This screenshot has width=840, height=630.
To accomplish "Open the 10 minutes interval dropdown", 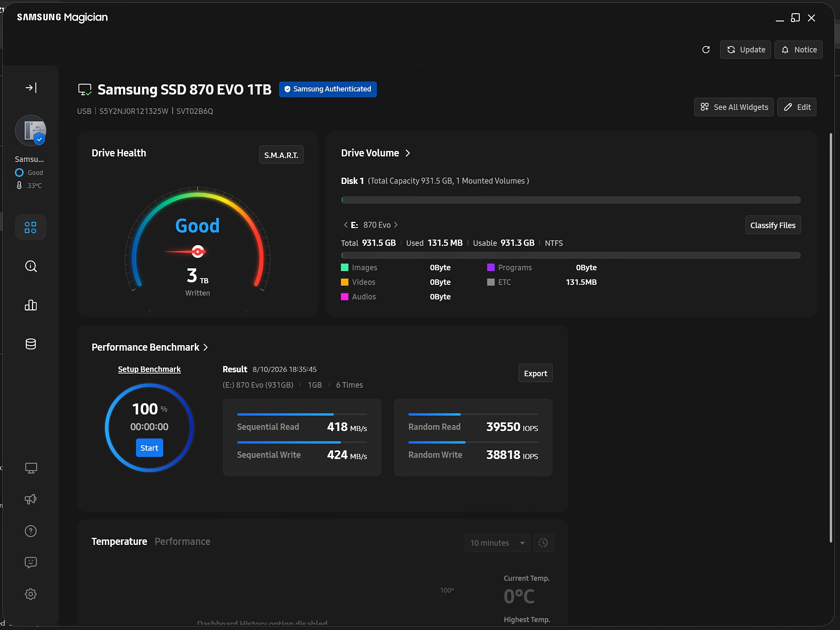I will [x=497, y=543].
